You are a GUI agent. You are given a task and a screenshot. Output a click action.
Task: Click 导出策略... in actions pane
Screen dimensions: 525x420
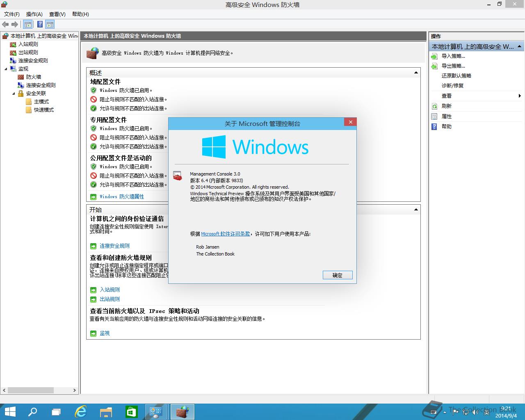pyautogui.click(x=453, y=66)
